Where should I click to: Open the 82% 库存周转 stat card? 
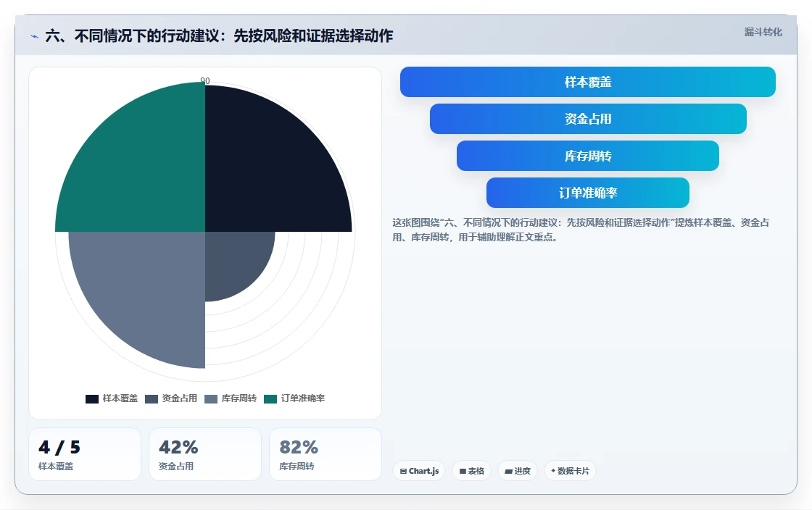(326, 454)
